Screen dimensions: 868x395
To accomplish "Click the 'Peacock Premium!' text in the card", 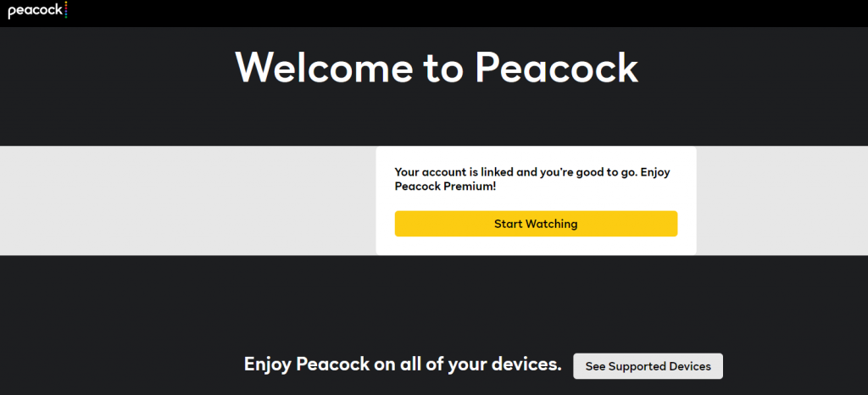I will pos(446,186).
